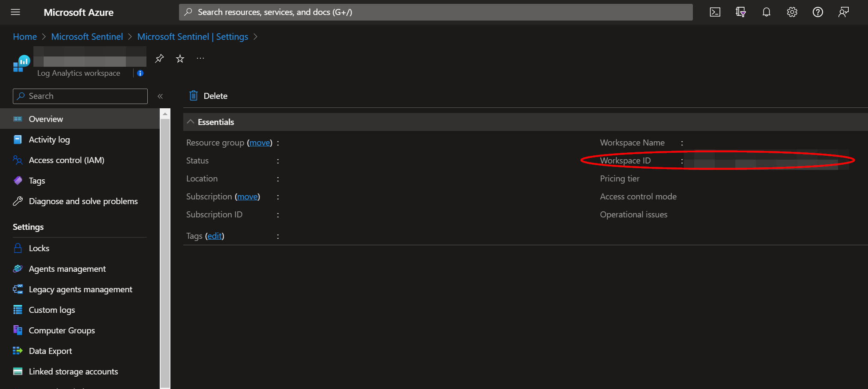
Task: Go to Home breadcrumb
Action: [25, 37]
